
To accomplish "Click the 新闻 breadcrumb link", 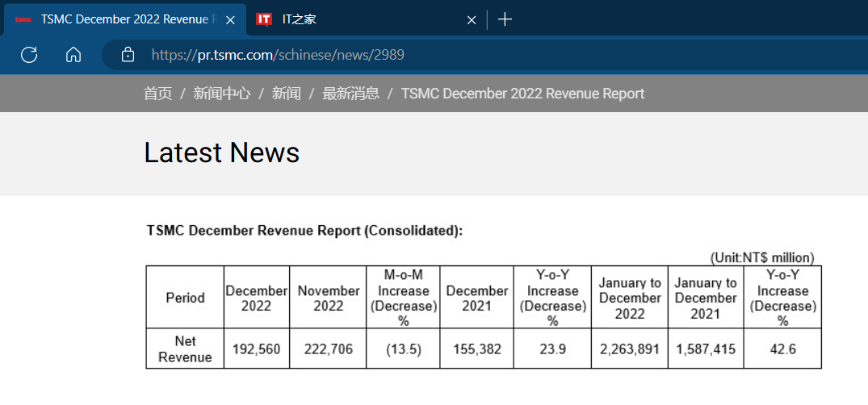I will (x=286, y=94).
